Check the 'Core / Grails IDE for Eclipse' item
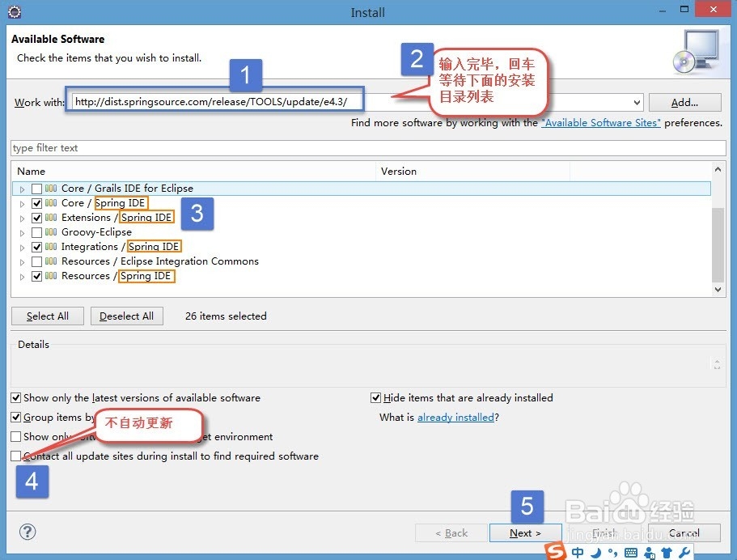 pyautogui.click(x=36, y=188)
